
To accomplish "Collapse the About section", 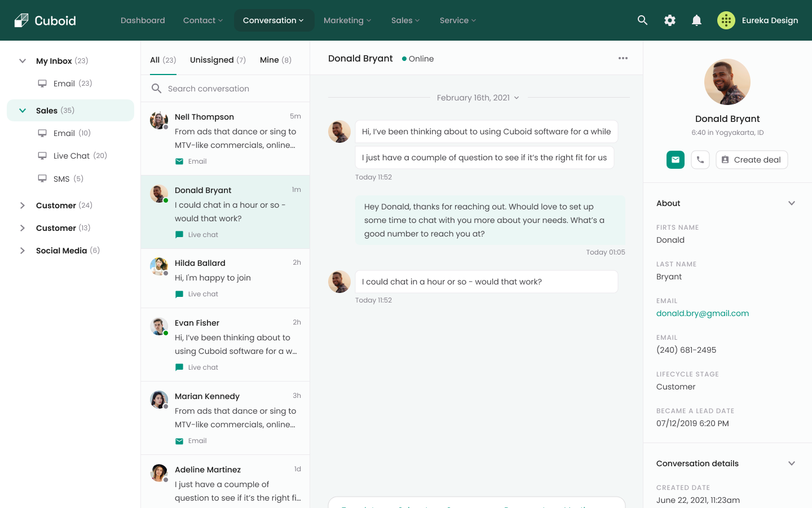I will (791, 203).
